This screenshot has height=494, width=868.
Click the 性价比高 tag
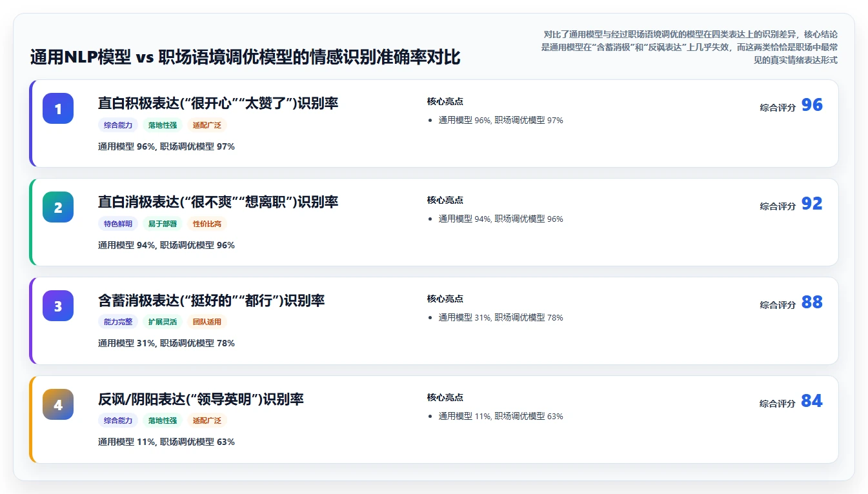pos(207,224)
